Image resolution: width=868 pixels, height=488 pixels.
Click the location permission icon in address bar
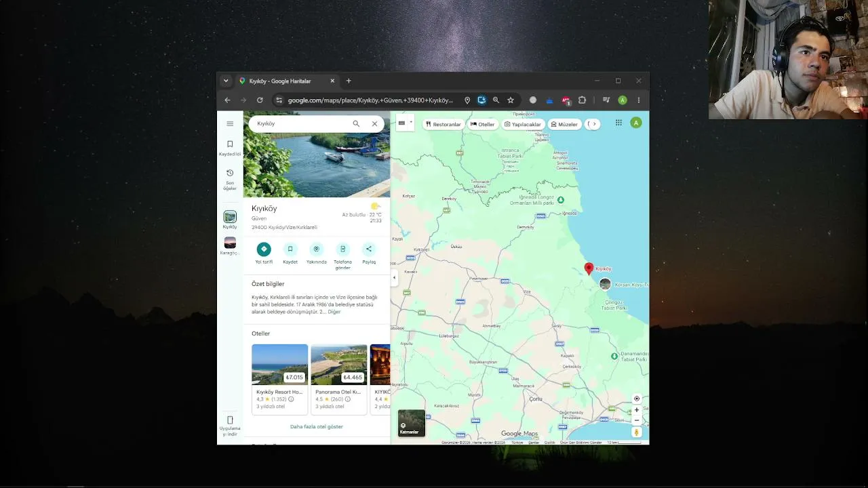467,100
